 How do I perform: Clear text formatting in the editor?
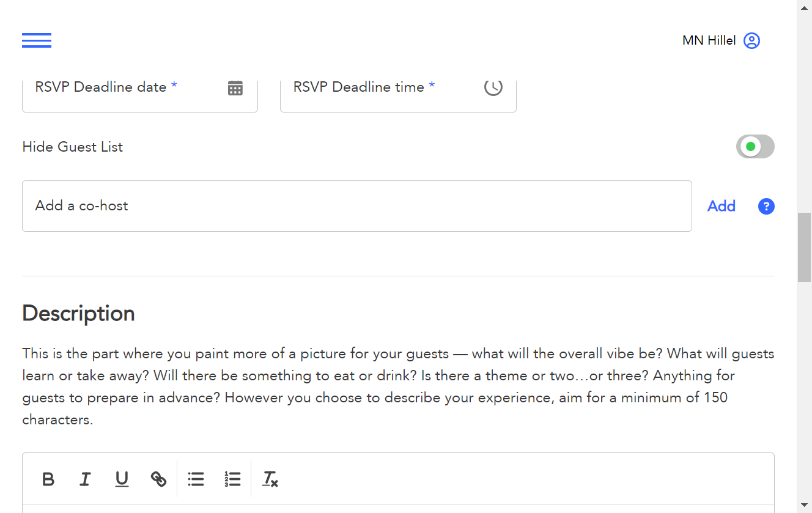[270, 479]
